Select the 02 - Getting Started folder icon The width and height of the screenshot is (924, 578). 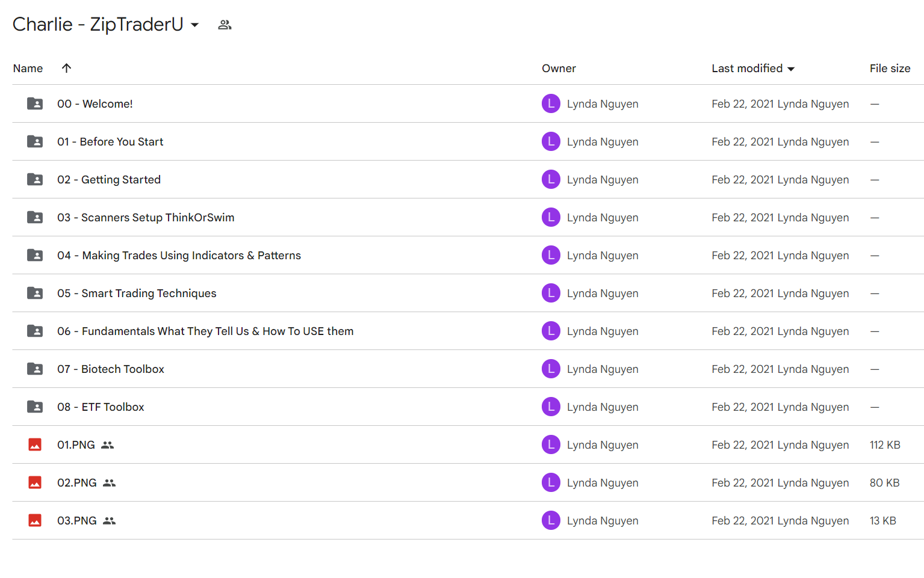tap(35, 179)
